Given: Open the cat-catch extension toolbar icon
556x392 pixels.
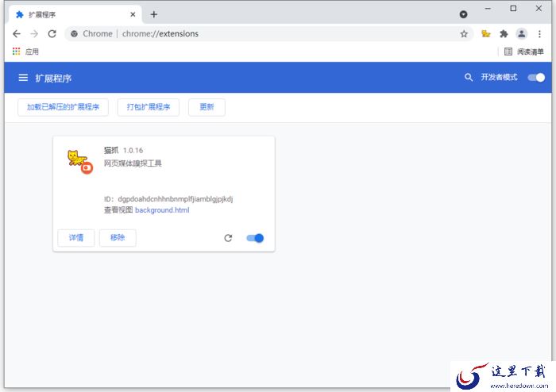Looking at the screenshot, I should [x=486, y=33].
